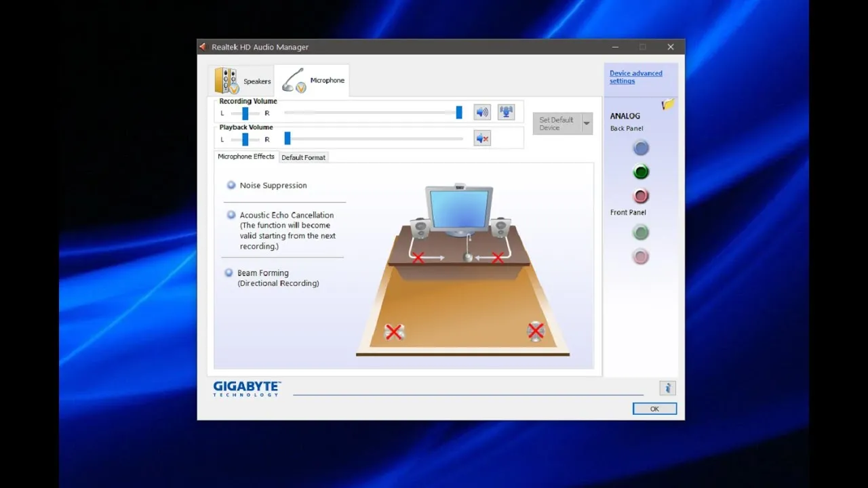Click the monitor in the room illustration
This screenshot has height=488, width=868.
tap(459, 210)
